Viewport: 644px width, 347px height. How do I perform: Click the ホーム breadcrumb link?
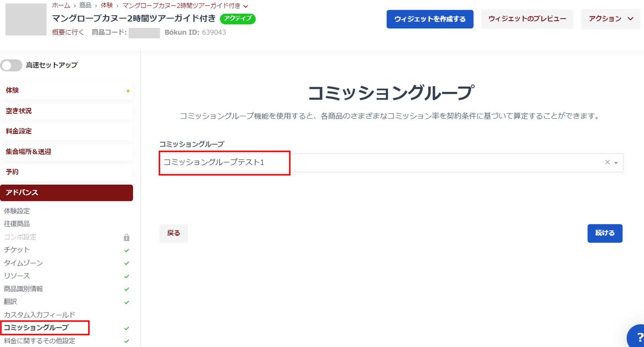61,6
